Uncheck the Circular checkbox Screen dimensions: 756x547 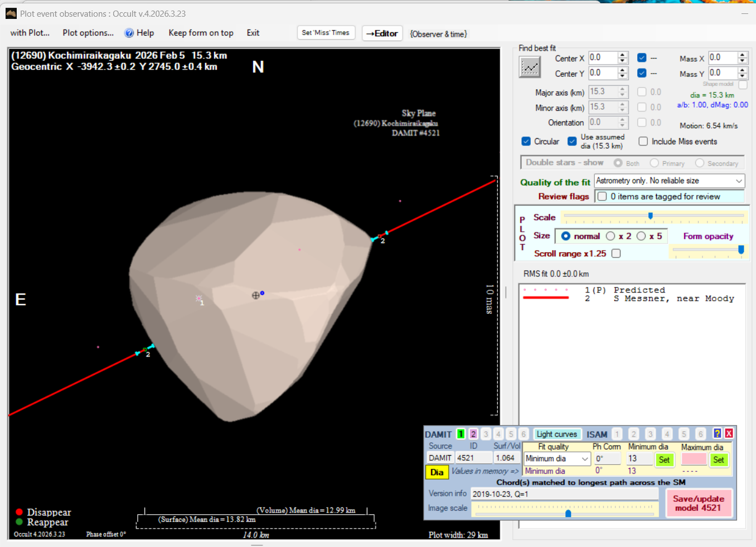coord(526,141)
